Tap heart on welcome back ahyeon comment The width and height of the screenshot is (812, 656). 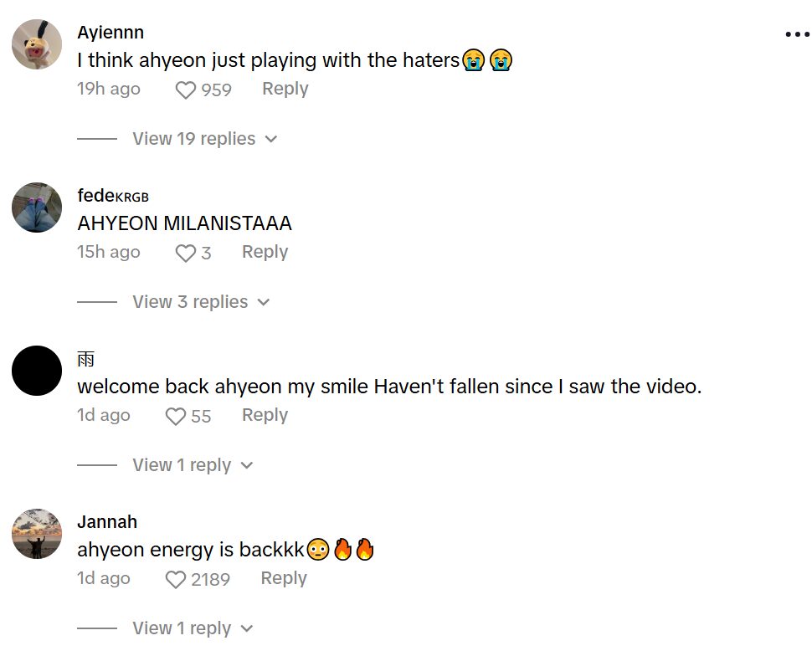point(176,417)
